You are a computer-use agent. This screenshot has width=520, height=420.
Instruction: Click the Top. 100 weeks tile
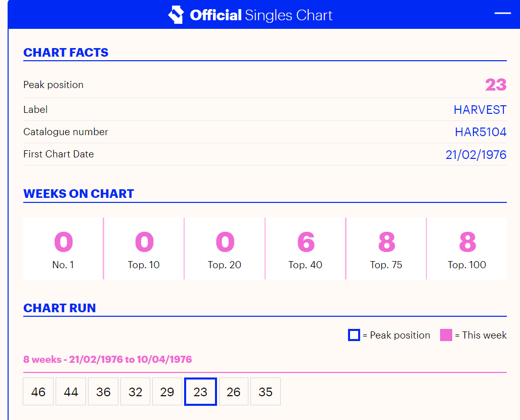pos(466,248)
